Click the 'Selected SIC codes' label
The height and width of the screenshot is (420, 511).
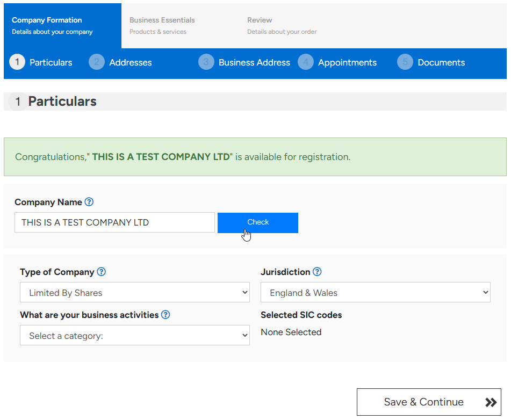click(301, 315)
